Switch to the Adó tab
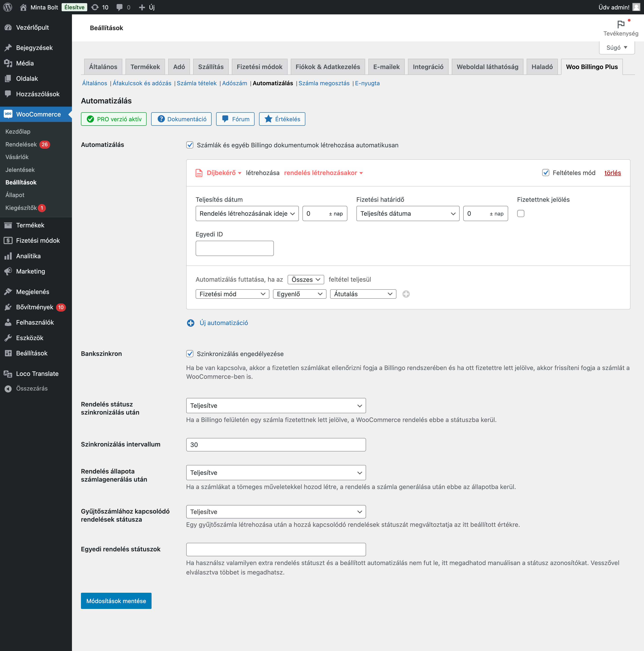The image size is (644, 651). pos(179,67)
